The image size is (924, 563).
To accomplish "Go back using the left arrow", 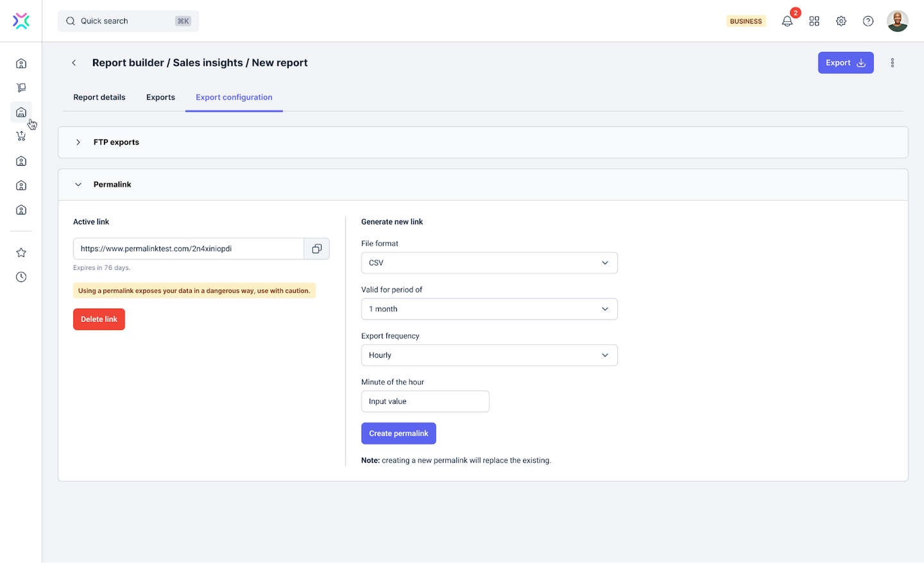I will (x=74, y=63).
